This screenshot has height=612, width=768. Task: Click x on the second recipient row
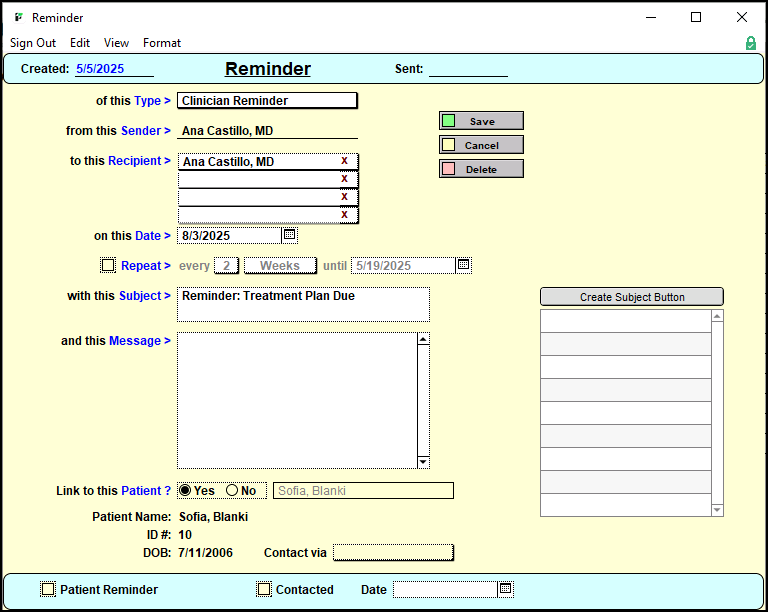[x=344, y=179]
